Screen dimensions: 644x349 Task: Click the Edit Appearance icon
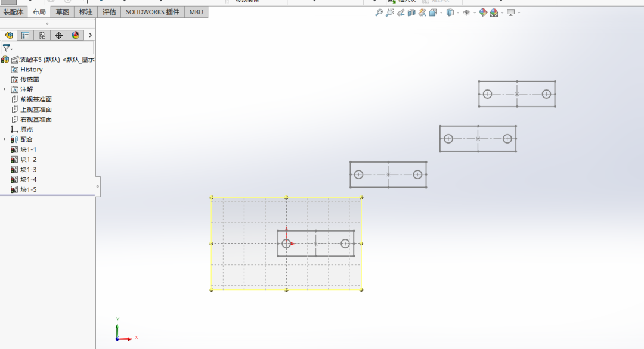coord(483,13)
